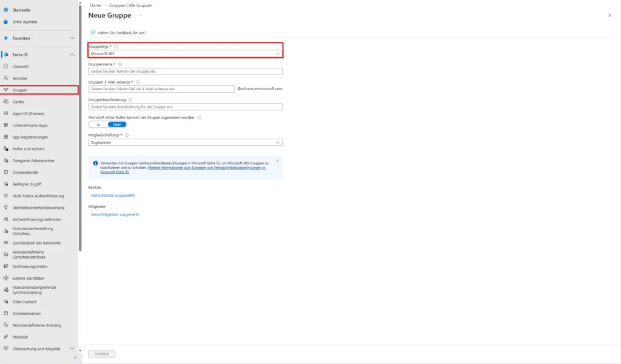
Task: Expand the Favoriten section
Action: pyautogui.click(x=72, y=38)
